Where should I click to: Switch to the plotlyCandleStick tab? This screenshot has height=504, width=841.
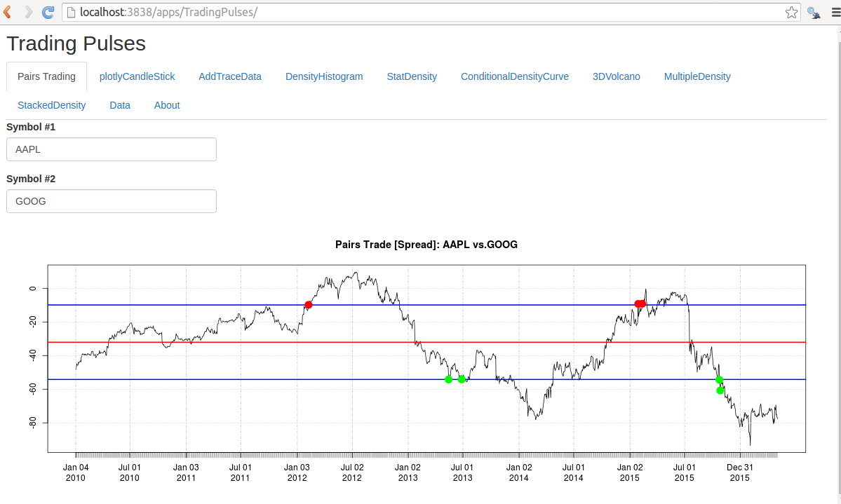[x=137, y=76]
